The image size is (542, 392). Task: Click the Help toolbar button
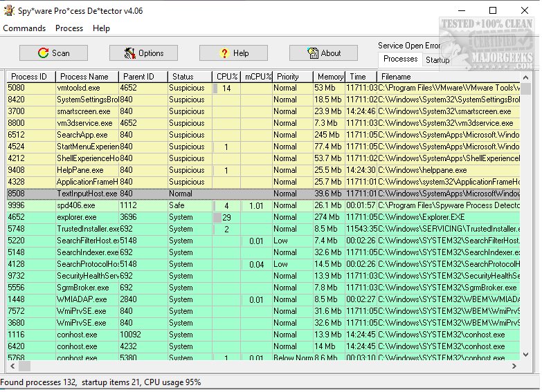point(233,53)
